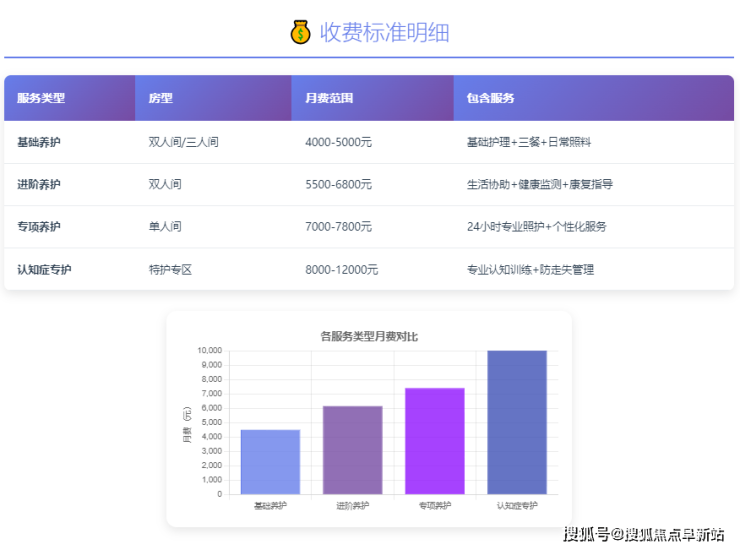Image resolution: width=740 pixels, height=550 pixels.
Task: Click the mauve 进阶养护 chart bar
Action: [x=352, y=450]
